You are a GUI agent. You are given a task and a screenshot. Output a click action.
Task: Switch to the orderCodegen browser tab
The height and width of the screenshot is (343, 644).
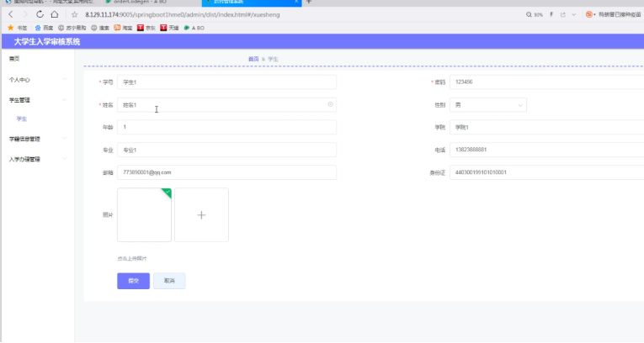(x=140, y=2)
